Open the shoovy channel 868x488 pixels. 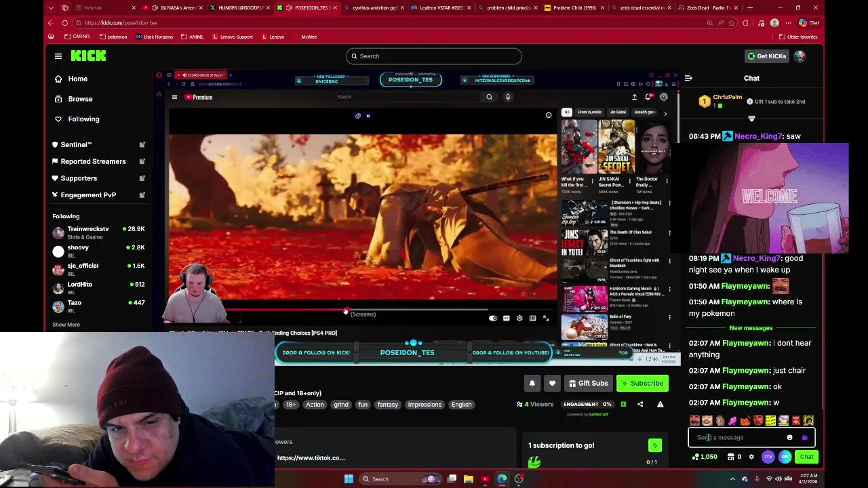click(99, 251)
